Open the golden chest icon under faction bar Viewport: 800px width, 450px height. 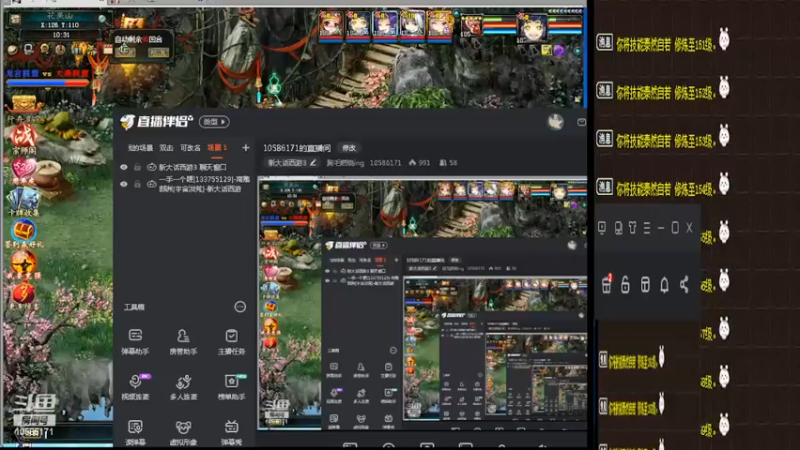24,104
